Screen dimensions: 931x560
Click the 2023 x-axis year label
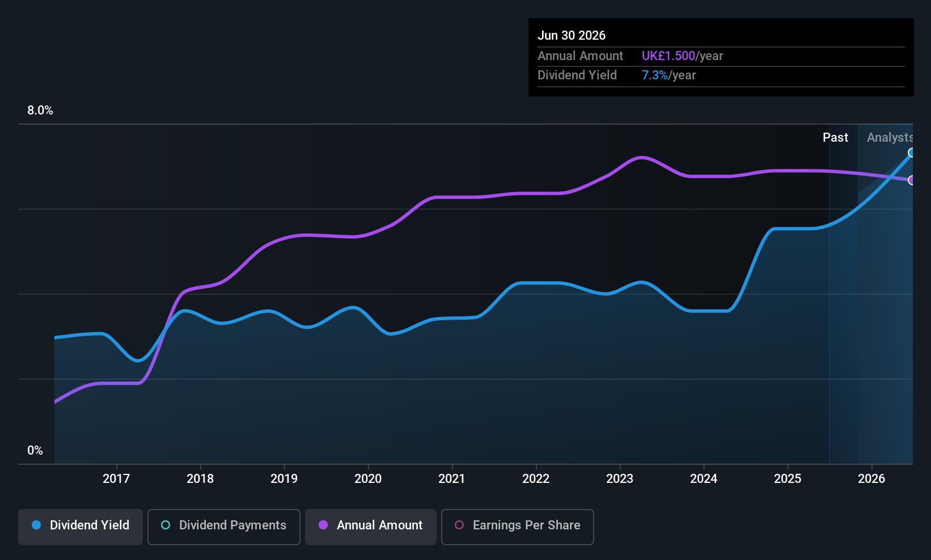[620, 479]
